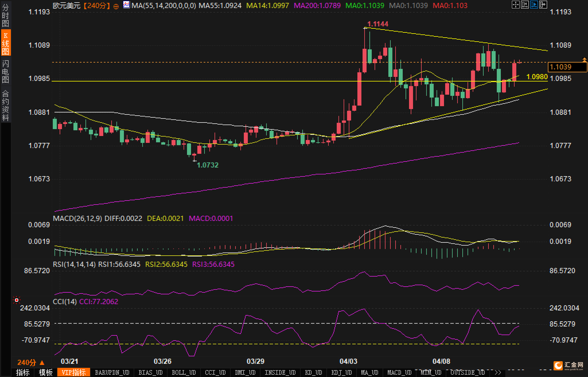This screenshot has height=377, width=588.
Task: Click the RSI2:56.6345 value
Action: click(166, 264)
